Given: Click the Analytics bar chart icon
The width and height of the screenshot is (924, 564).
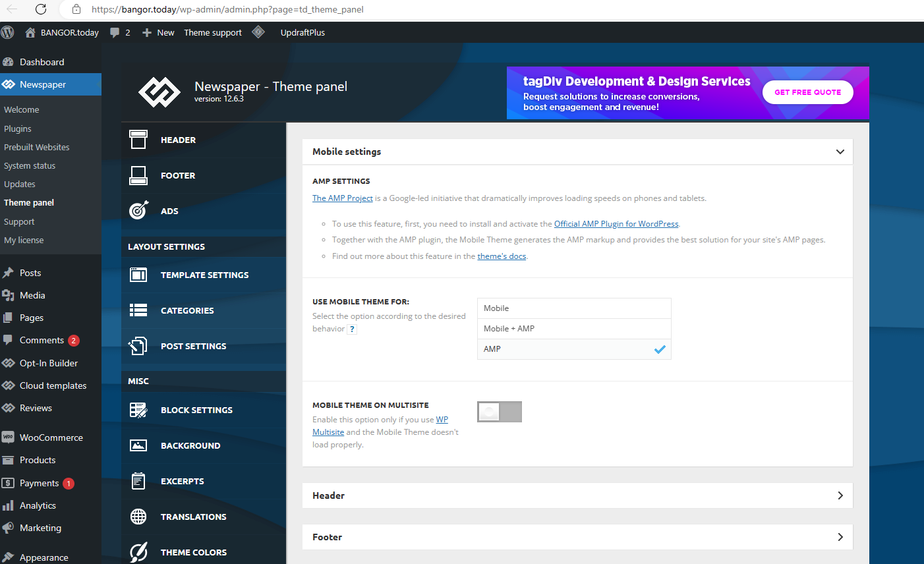Looking at the screenshot, I should [x=8, y=505].
